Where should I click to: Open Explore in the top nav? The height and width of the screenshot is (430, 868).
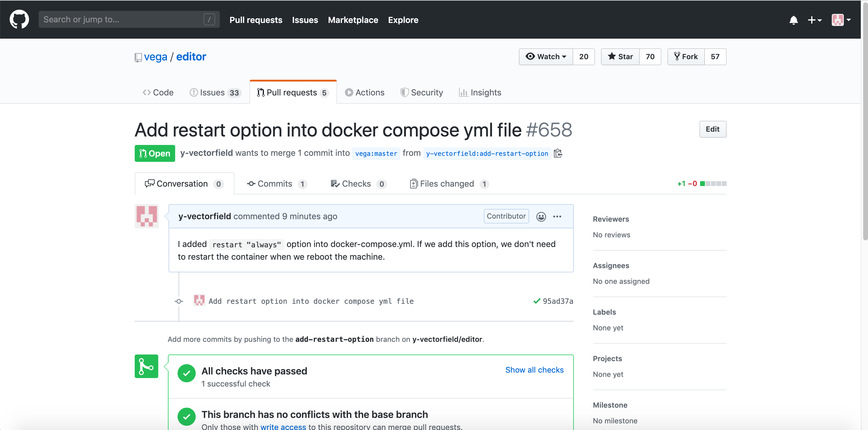403,20
